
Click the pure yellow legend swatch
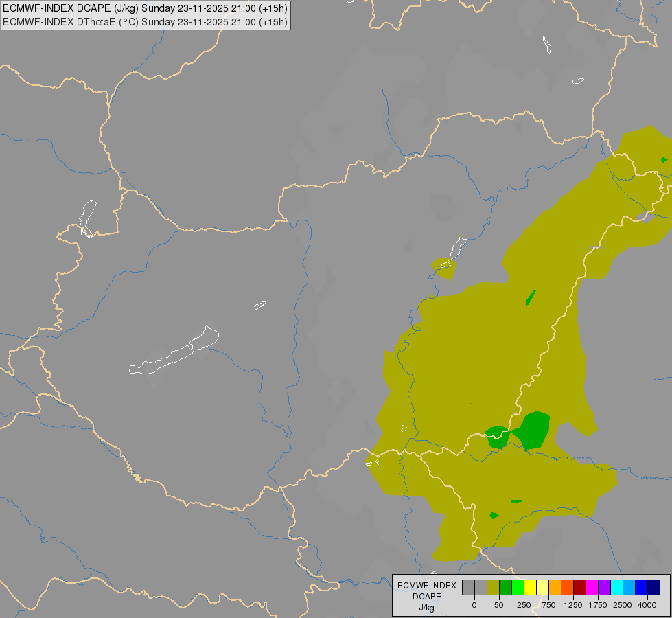tap(531, 588)
